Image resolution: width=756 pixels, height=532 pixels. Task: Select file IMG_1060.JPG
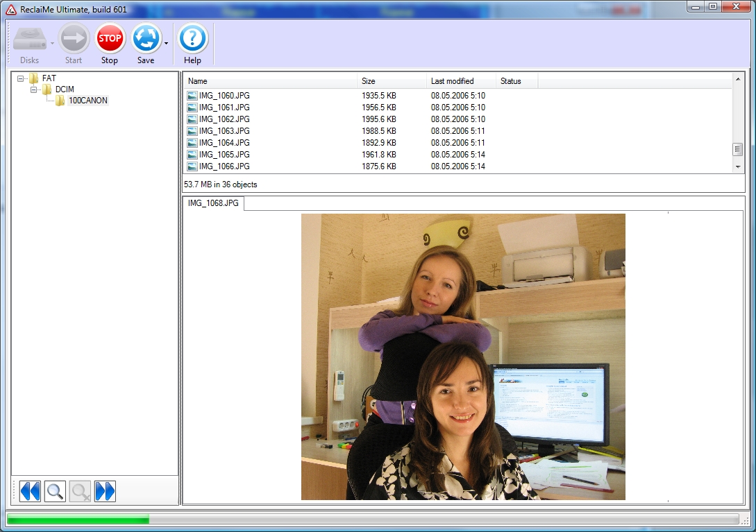pyautogui.click(x=224, y=96)
